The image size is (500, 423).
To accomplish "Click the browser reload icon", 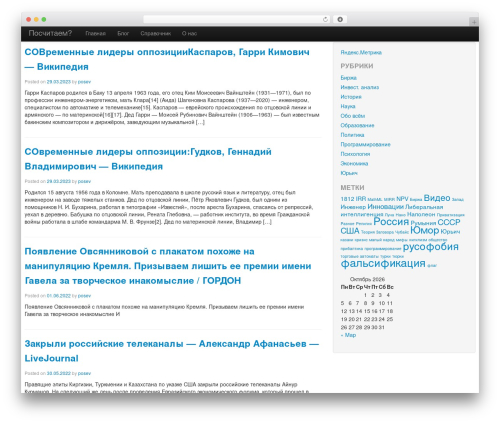I will 325,20.
